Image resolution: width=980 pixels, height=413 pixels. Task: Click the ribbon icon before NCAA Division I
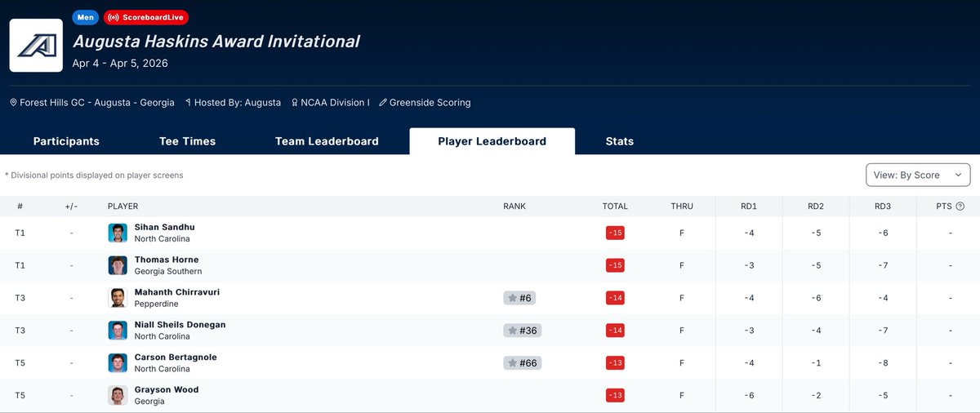click(x=294, y=103)
